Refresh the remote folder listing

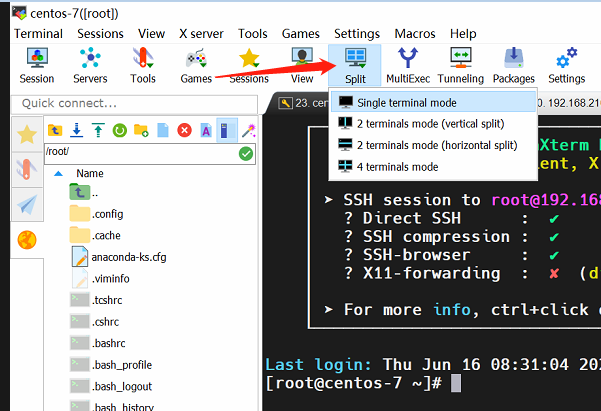(x=120, y=131)
